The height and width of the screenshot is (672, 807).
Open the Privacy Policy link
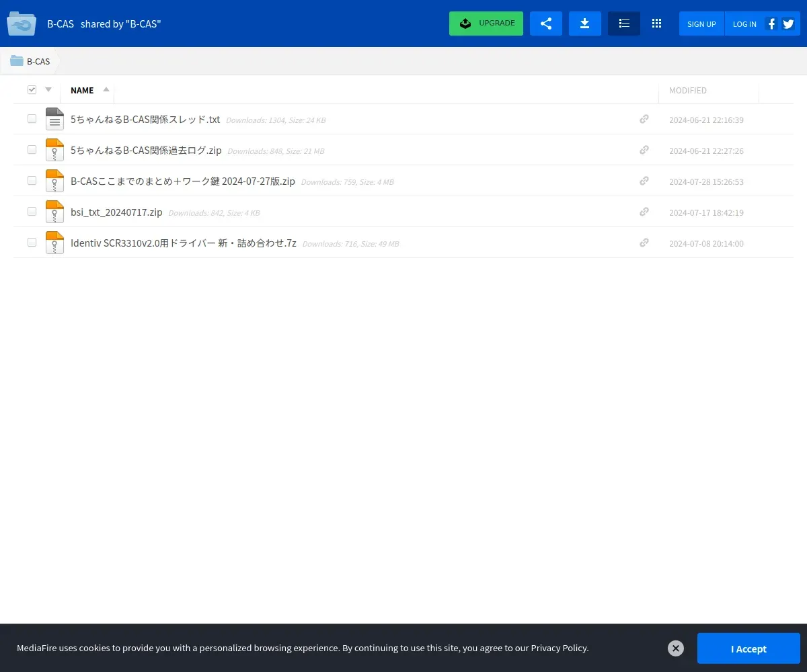tap(559, 648)
